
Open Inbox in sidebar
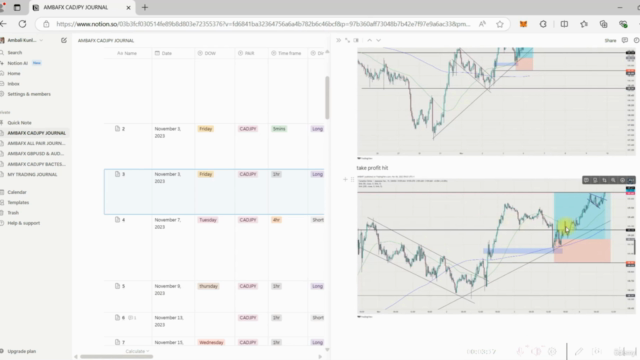[x=13, y=84]
